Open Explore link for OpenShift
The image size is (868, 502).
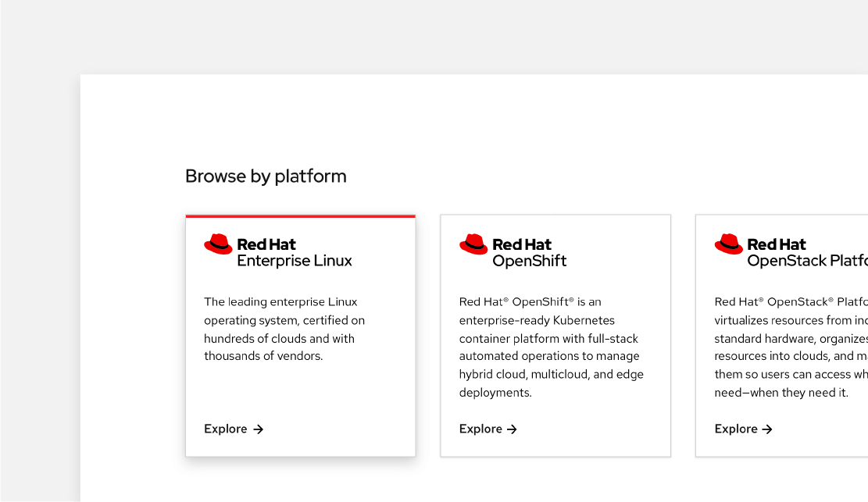coord(488,429)
